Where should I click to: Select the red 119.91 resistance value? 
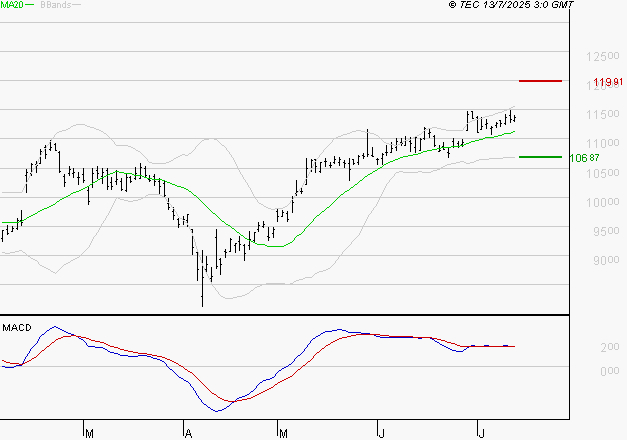[608, 82]
